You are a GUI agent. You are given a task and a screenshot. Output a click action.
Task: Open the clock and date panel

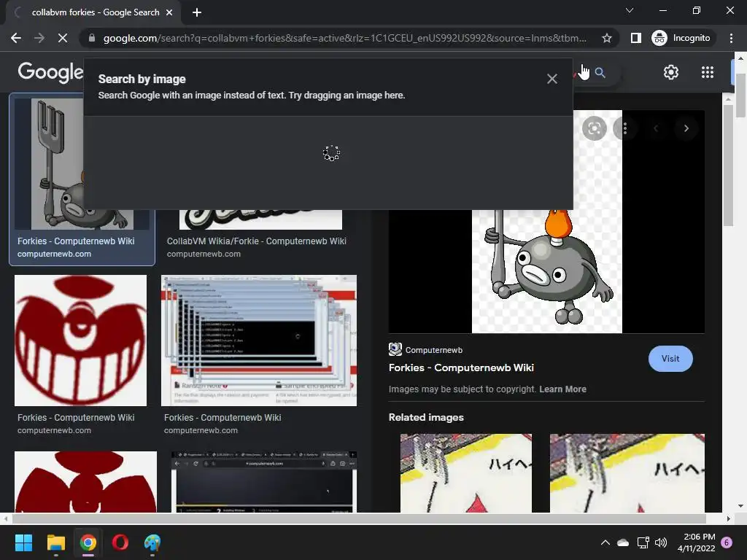[x=697, y=542]
